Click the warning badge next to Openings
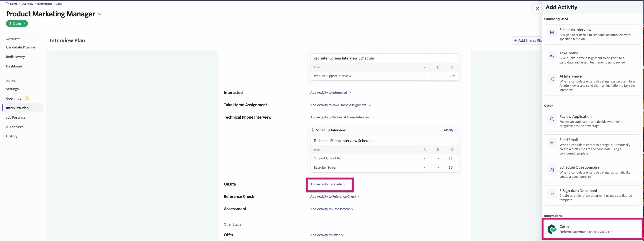 coord(27,98)
